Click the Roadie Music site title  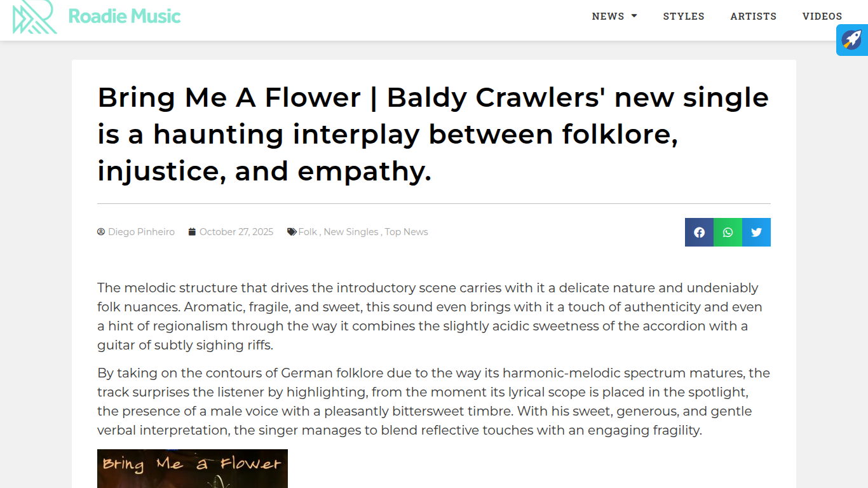[125, 16]
